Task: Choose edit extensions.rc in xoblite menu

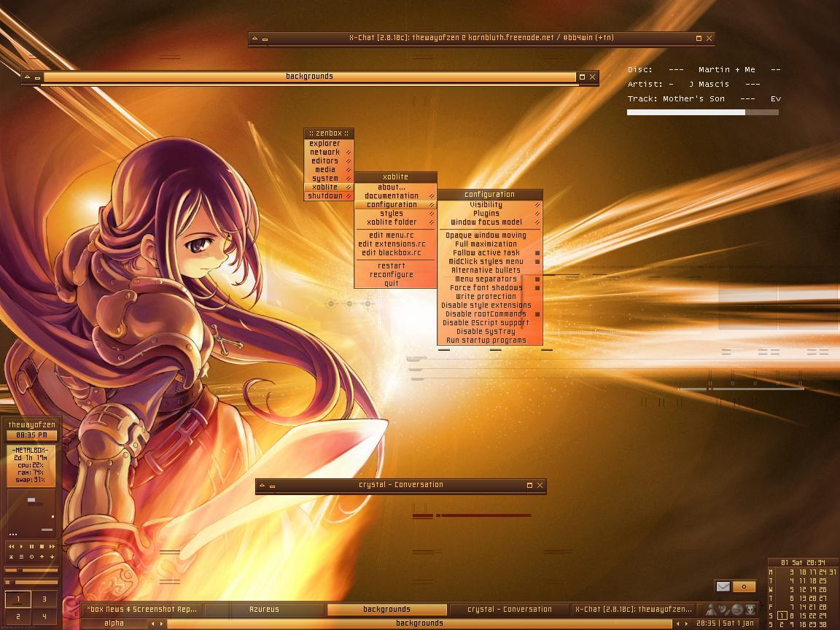Action: pyautogui.click(x=395, y=244)
